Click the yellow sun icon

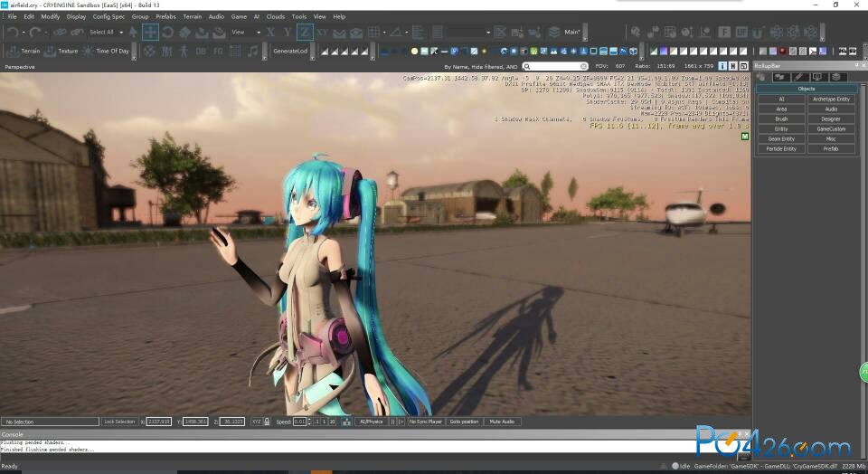[x=414, y=51]
